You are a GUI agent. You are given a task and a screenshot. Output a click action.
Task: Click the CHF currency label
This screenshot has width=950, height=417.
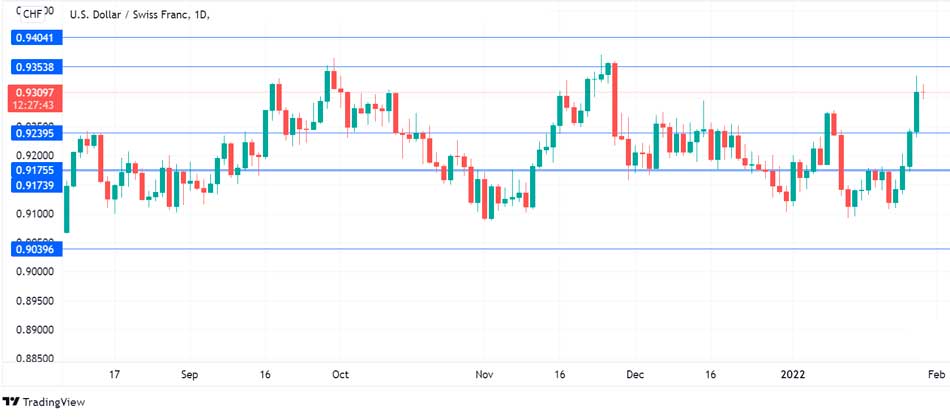pos(31,15)
